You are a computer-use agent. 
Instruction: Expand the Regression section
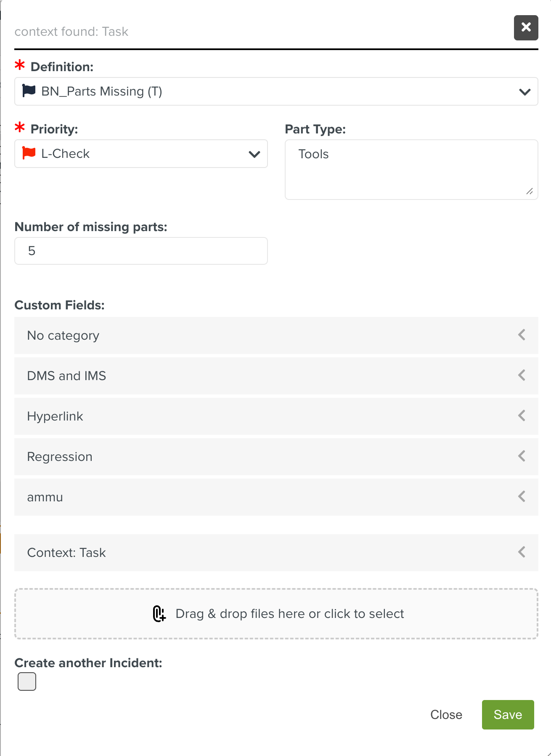[276, 457]
